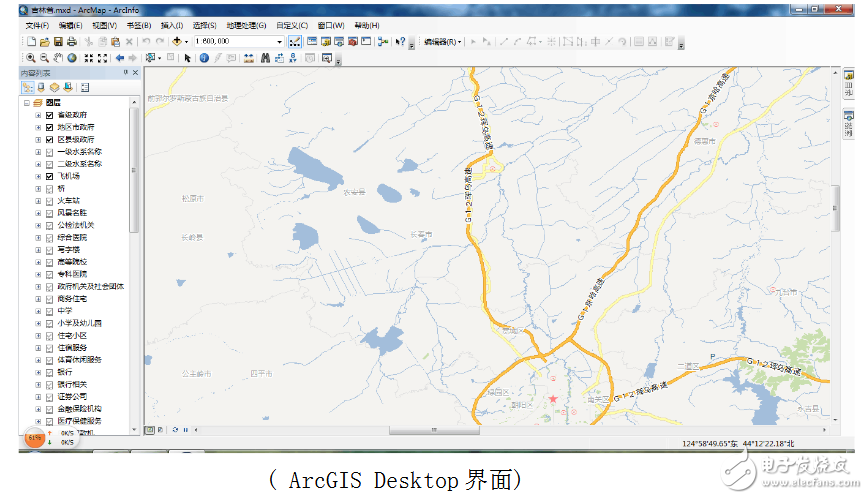Select the Pan hand tool

tap(58, 58)
